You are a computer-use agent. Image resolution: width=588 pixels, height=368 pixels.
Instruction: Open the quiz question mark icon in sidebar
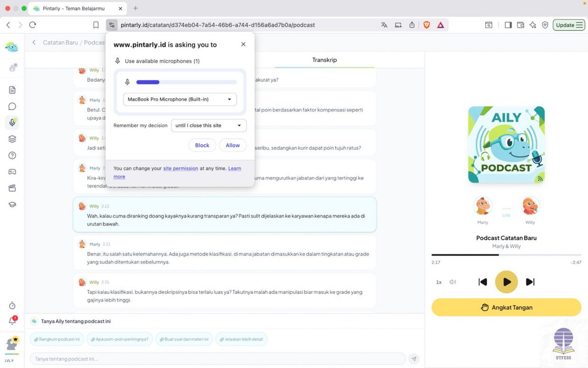point(12,155)
